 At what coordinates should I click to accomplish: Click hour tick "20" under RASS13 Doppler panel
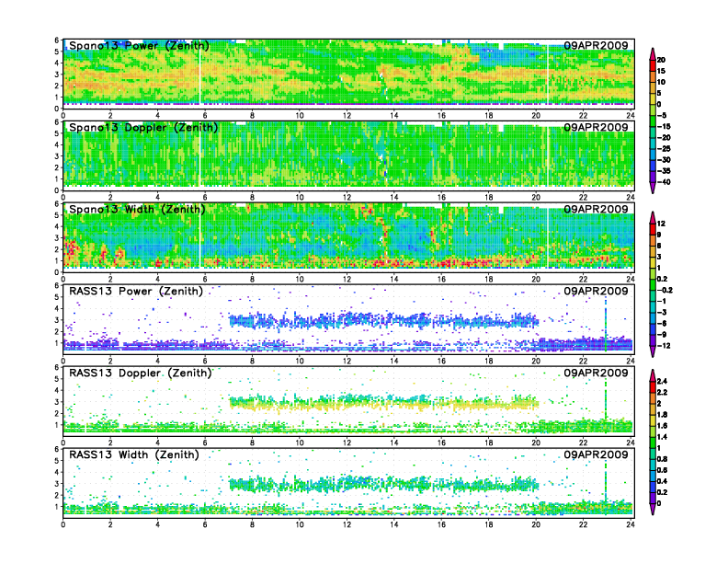pos(536,442)
